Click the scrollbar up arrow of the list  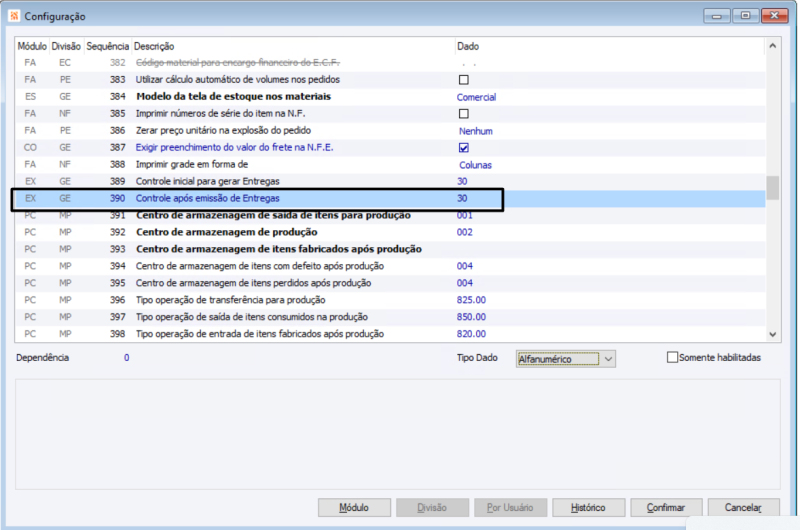click(772, 46)
